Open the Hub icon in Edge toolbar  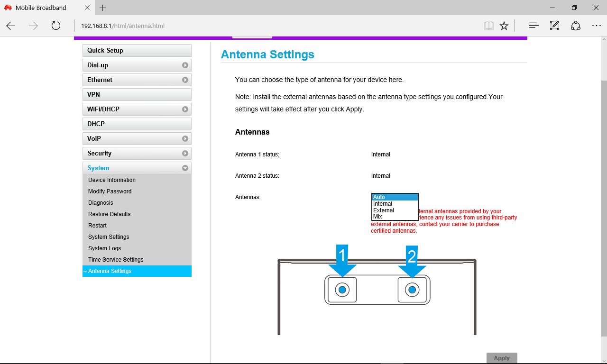533,26
